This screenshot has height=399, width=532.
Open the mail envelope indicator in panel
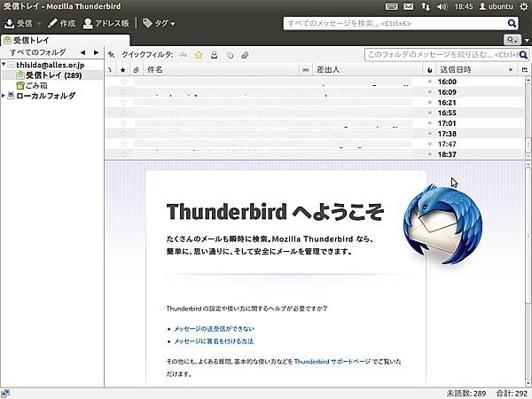coord(409,6)
